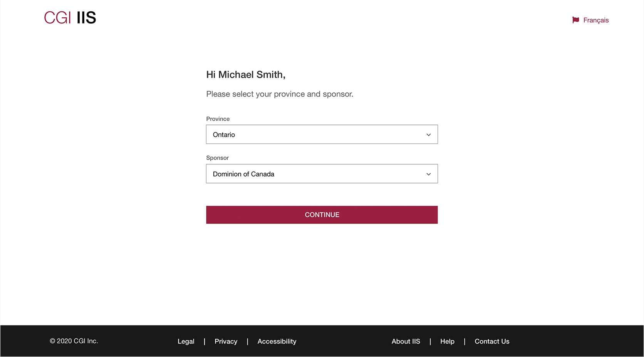Click the Province field chevron arrow
The image size is (644, 357).
tap(428, 135)
